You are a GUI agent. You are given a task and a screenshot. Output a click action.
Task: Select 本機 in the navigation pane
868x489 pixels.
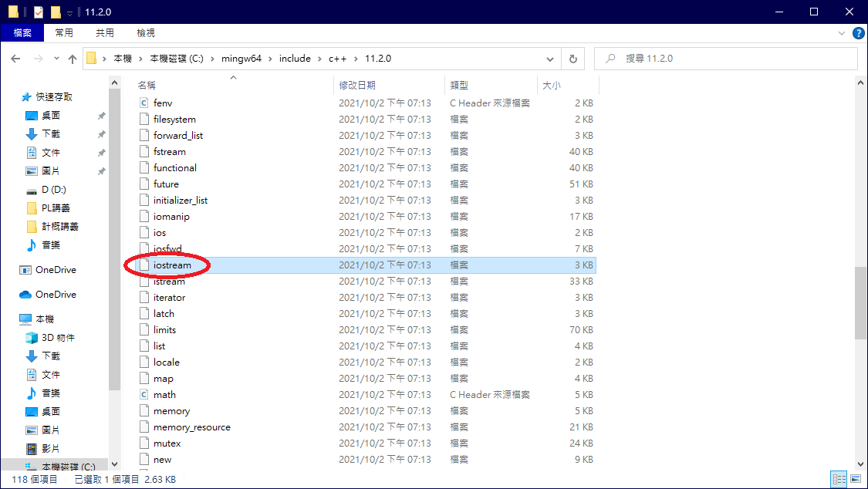[45, 319]
